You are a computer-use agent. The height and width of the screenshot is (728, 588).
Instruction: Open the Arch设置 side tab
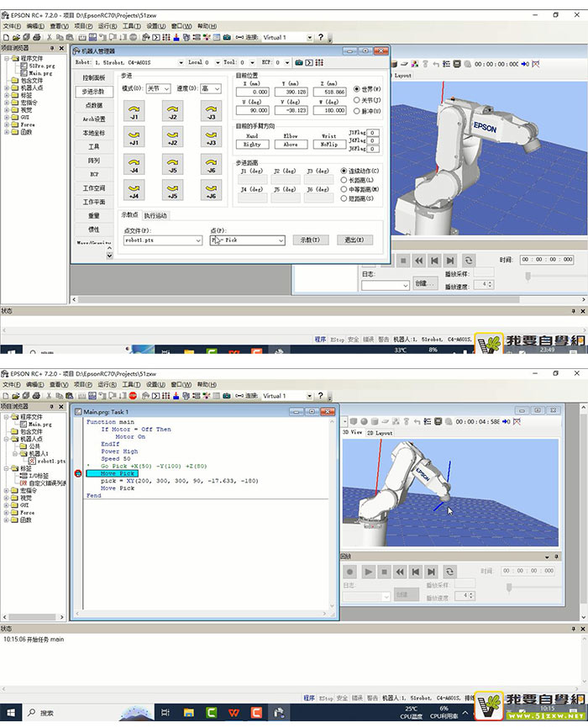tap(94, 119)
